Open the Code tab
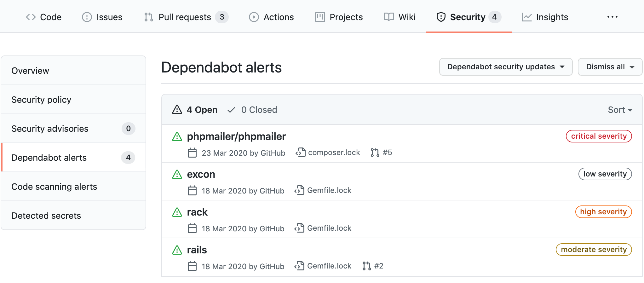 coord(43,17)
